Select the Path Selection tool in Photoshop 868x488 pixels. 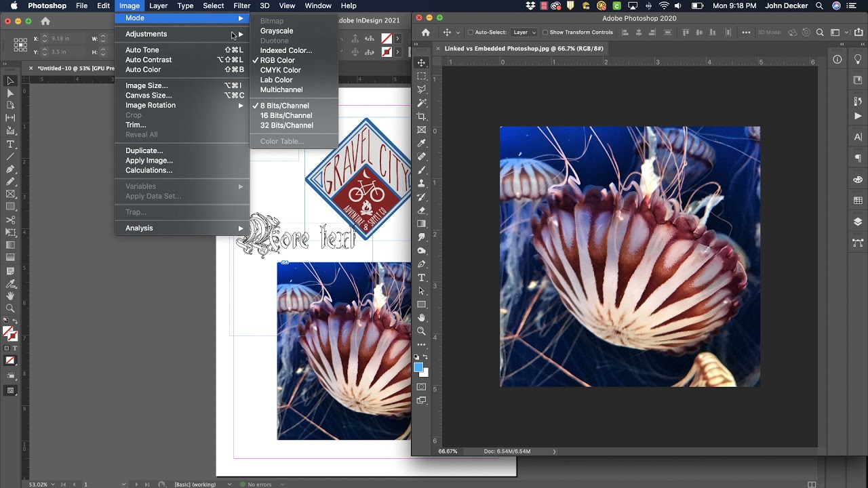pyautogui.click(x=421, y=291)
